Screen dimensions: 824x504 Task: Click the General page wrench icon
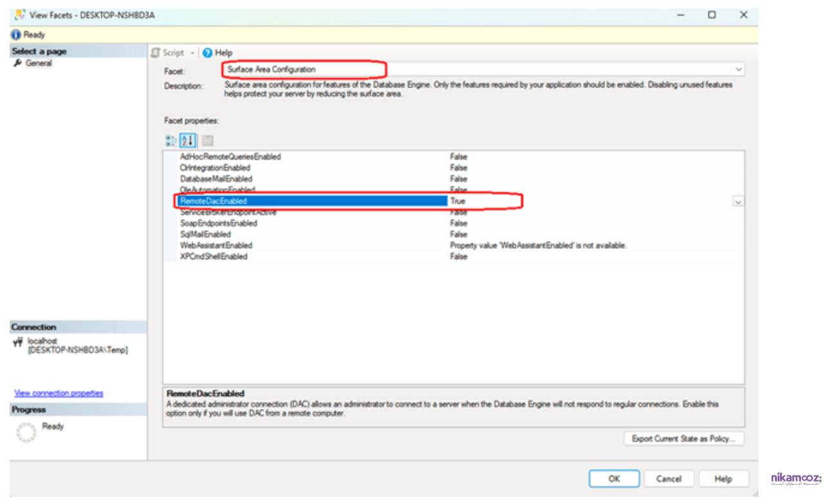(x=18, y=63)
